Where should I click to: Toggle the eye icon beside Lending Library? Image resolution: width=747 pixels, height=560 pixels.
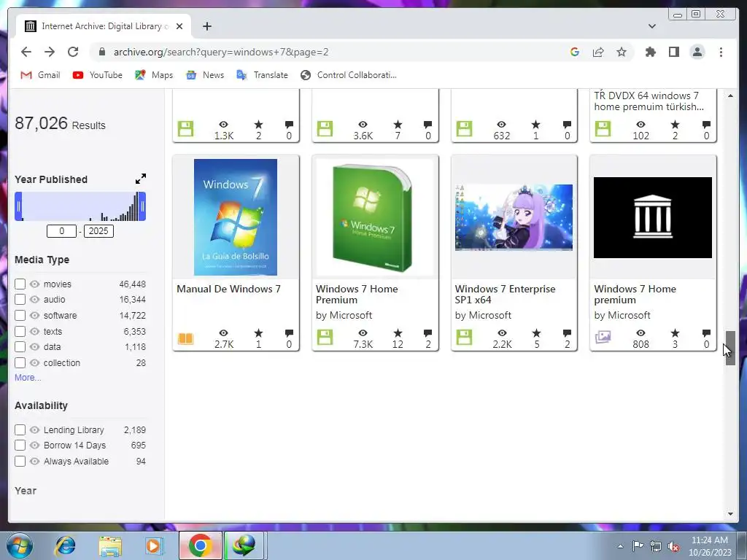[34, 430]
